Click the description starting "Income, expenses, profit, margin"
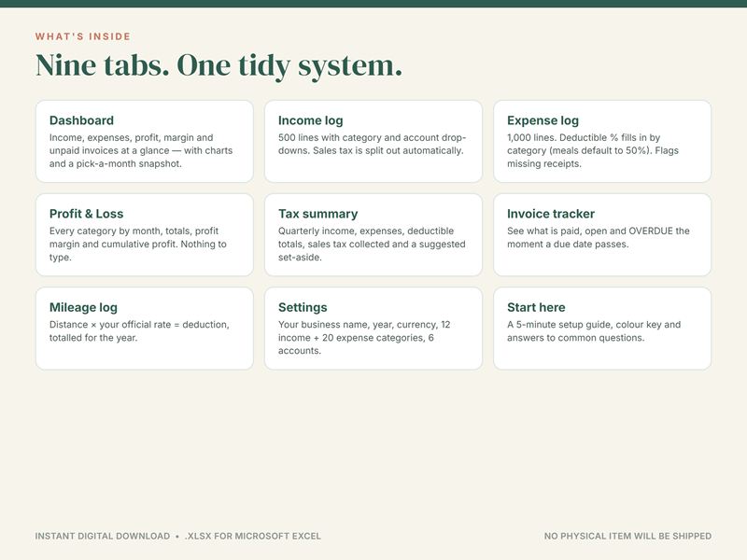The width and height of the screenshot is (747, 560). (x=141, y=150)
